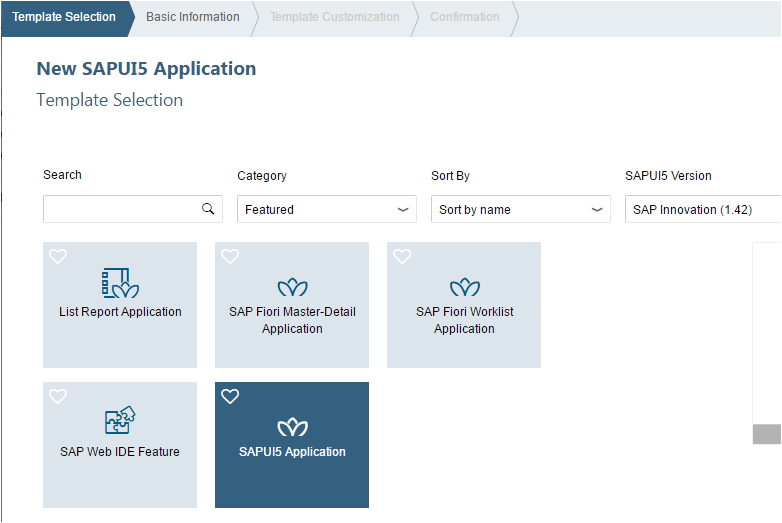
Task: Go to Template Selection wizard step
Action: (x=64, y=17)
